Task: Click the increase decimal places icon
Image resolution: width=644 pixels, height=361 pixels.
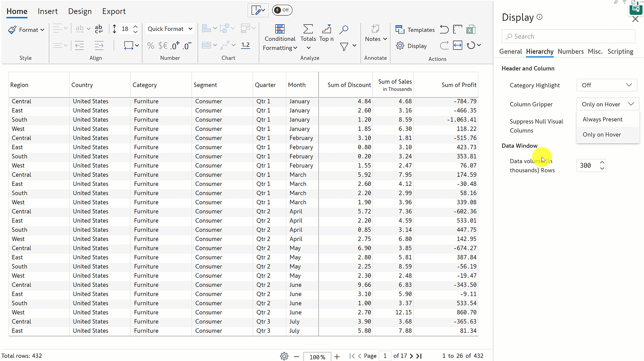Action: (x=175, y=46)
